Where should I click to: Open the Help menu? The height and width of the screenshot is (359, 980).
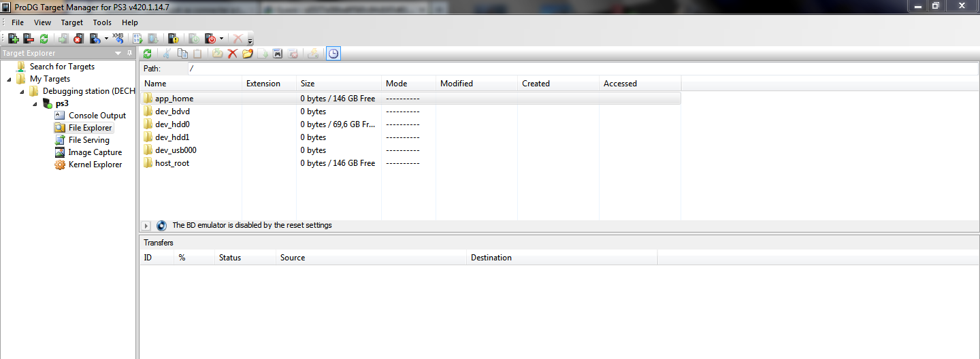click(x=130, y=22)
